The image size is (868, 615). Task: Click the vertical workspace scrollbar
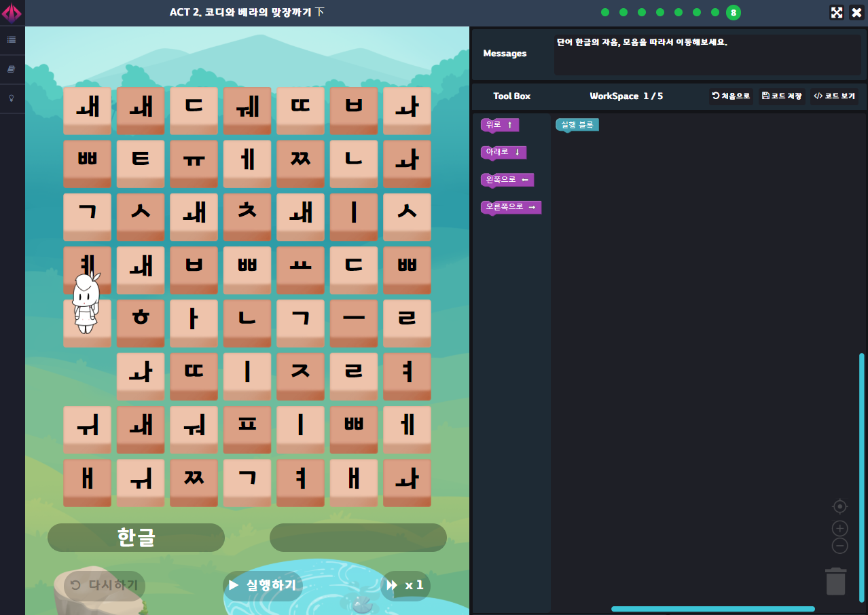pyautogui.click(x=862, y=477)
